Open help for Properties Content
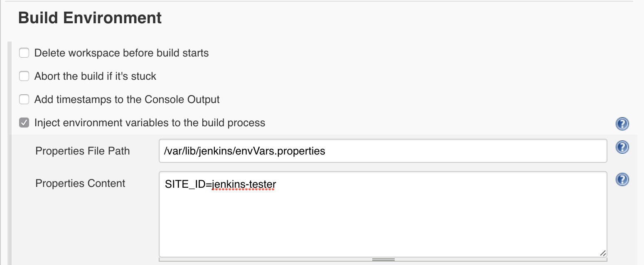The image size is (644, 265). point(622,179)
